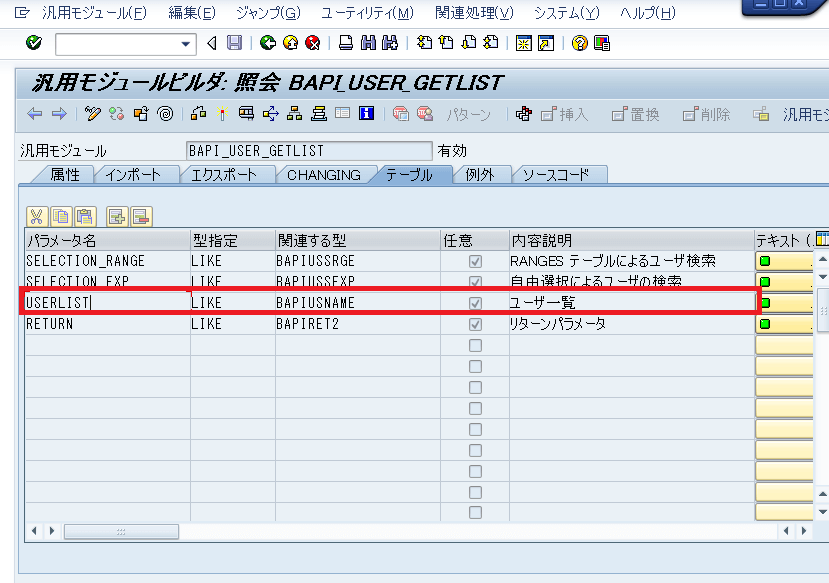829x583 pixels.
Task: Click the 挿入 button
Action: click(x=565, y=114)
